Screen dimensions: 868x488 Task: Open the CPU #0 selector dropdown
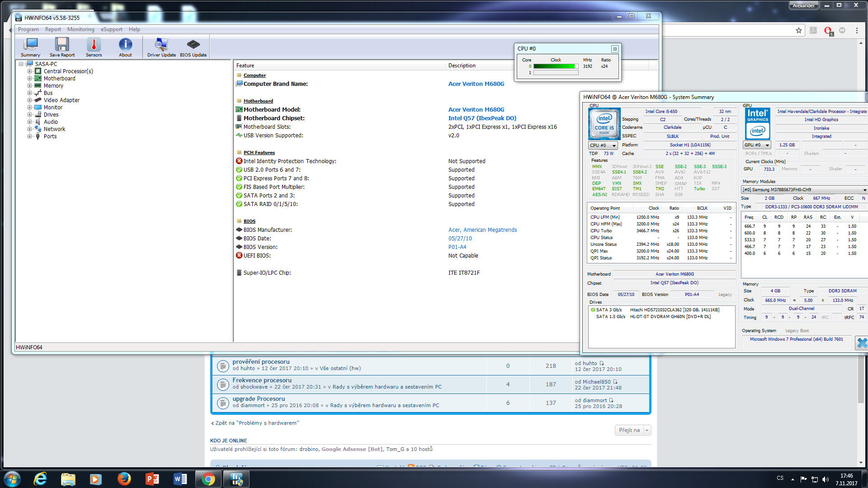tap(603, 145)
